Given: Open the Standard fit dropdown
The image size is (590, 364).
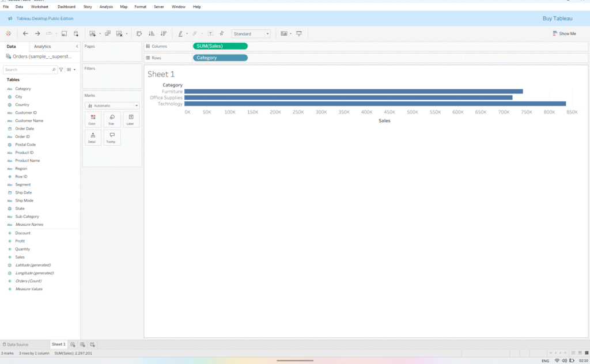Looking at the screenshot, I should (251, 34).
